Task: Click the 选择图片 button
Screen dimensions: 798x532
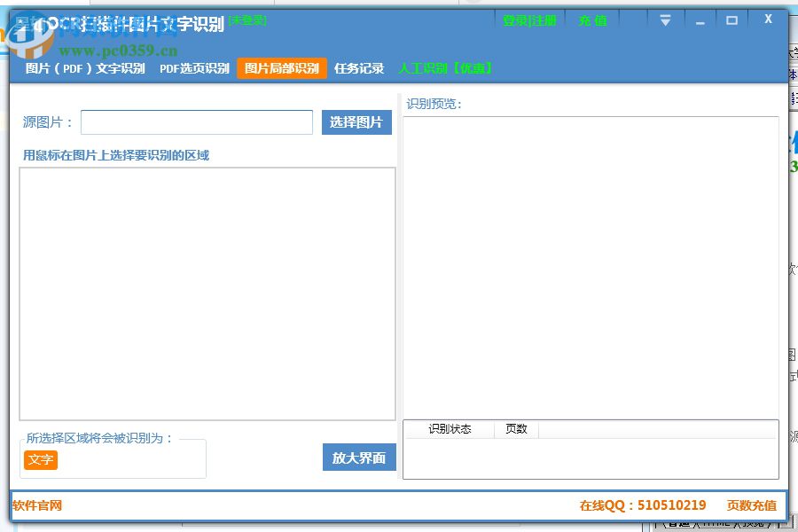Action: click(356, 121)
